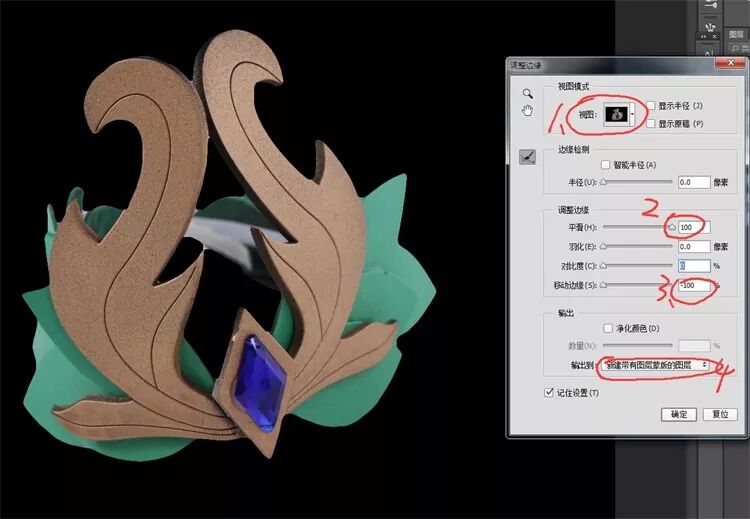This screenshot has width=750, height=519.
Task: Click the greyed 数量 percentage field
Action: tap(694, 345)
